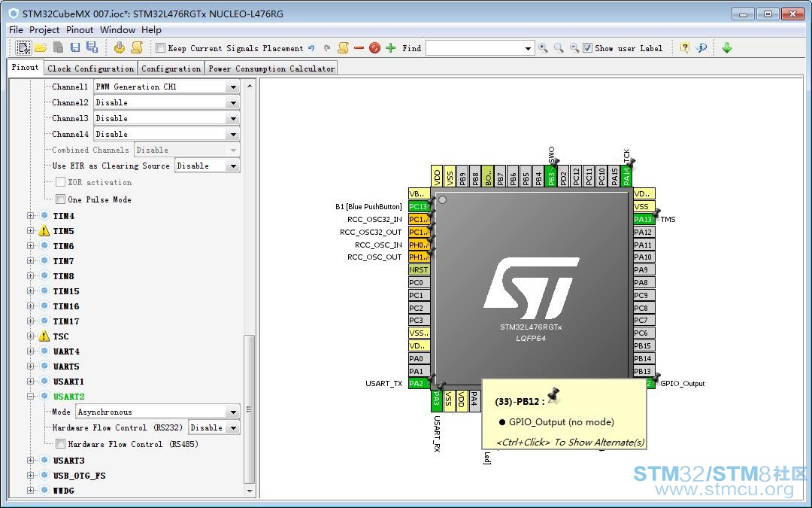Click the Find text input field
The image size is (812, 508).
474,48
